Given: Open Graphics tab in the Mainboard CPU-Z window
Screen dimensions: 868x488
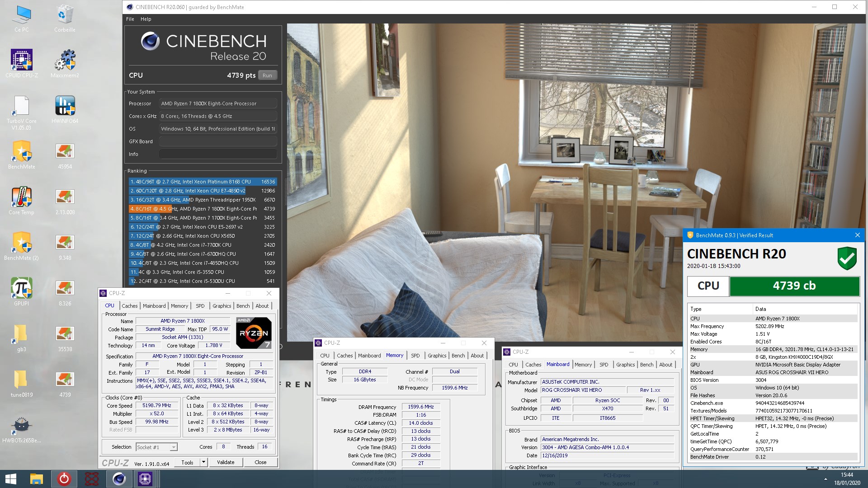Looking at the screenshot, I should tap(625, 365).
